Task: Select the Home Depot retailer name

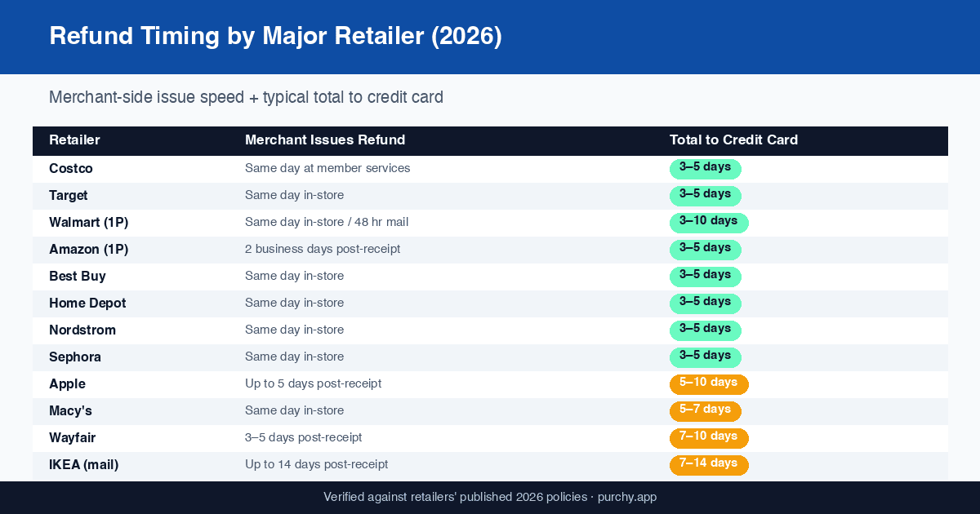Action: pos(87,304)
